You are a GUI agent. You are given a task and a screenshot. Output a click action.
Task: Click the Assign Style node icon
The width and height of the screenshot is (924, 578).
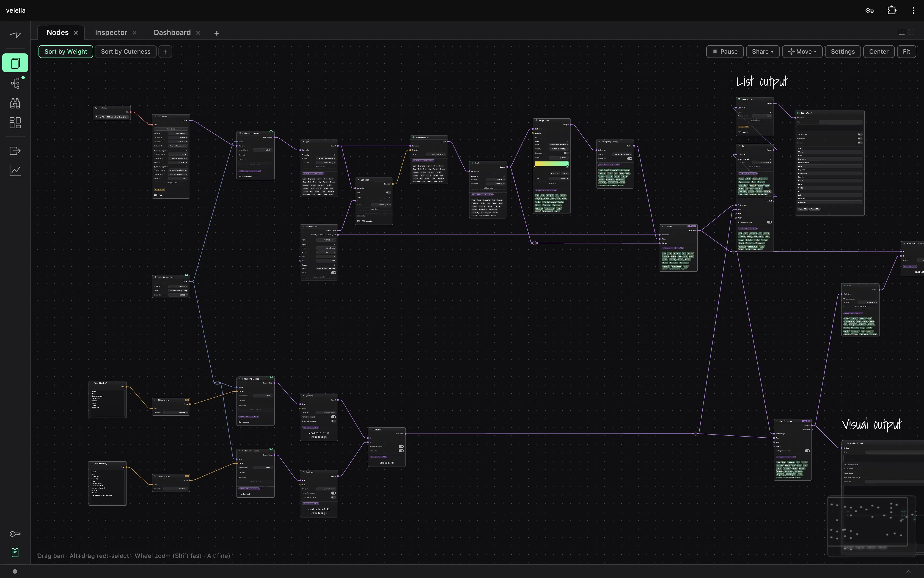point(536,121)
